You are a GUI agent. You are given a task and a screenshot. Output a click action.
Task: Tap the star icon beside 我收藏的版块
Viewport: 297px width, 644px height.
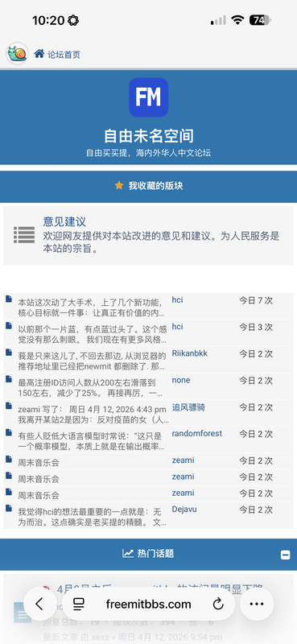click(x=119, y=186)
